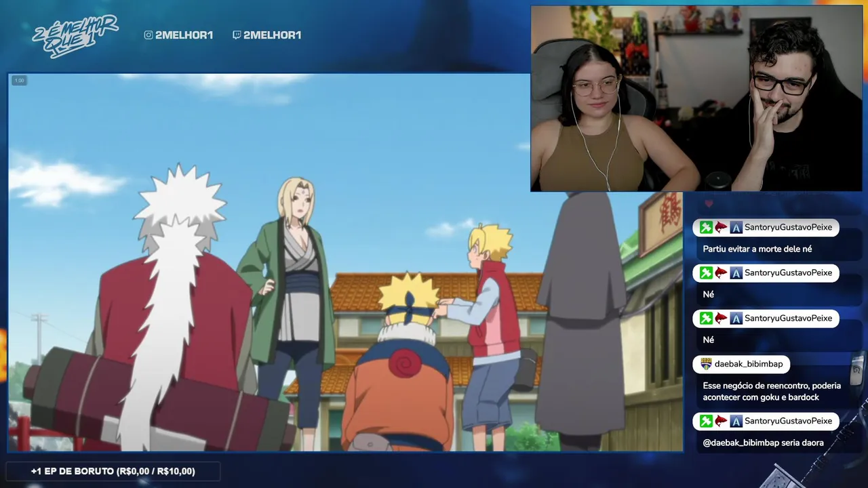Select the +1 EP DE BORUTO donation goal
Viewport: 868px width, 488px height.
coord(113,471)
